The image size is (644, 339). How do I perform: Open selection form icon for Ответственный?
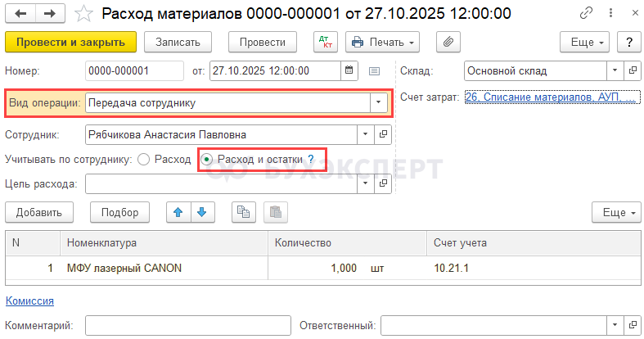[x=633, y=325]
